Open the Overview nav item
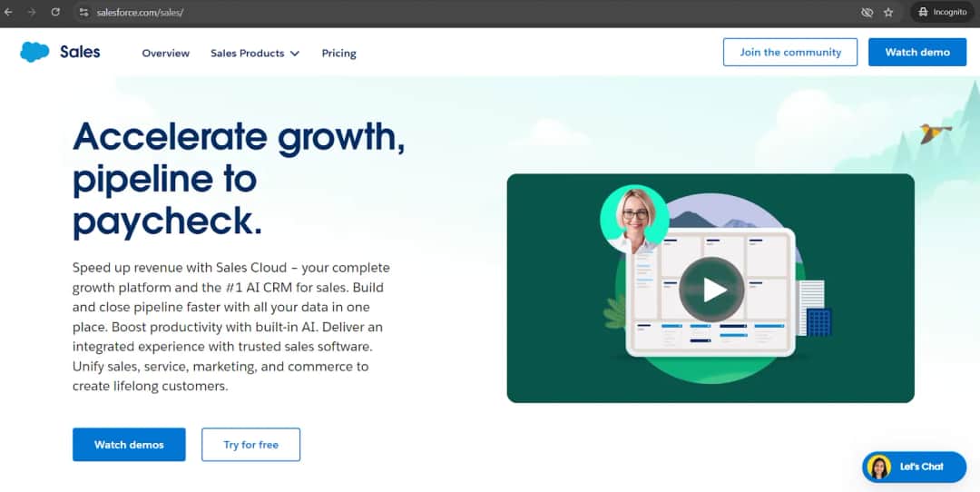Viewport: 980px width, 492px height. click(x=166, y=54)
